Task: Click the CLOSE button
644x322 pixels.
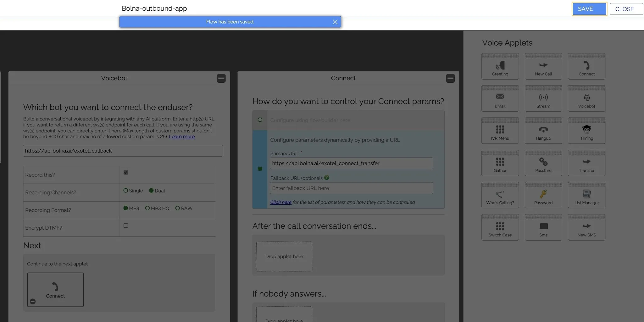Action: click(x=626, y=9)
